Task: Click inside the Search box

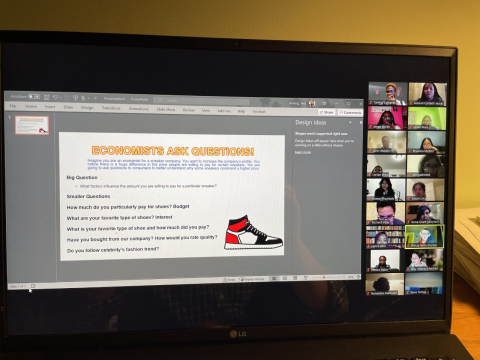Action: pos(202,100)
